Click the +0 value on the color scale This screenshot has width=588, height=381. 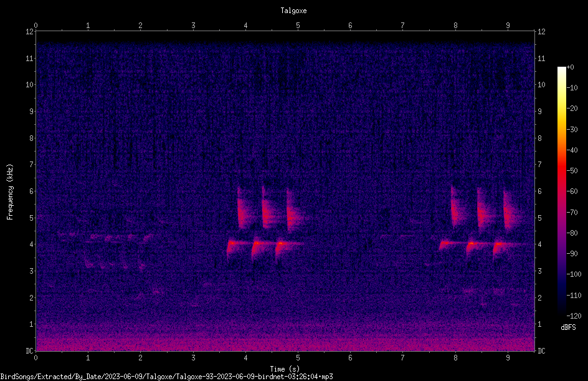(570, 67)
